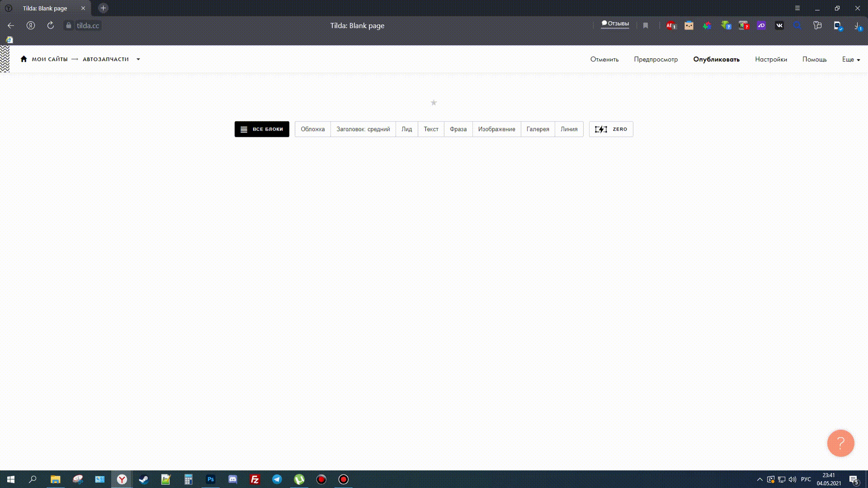Open the orange help question bubble
The height and width of the screenshot is (488, 868).
(840, 443)
